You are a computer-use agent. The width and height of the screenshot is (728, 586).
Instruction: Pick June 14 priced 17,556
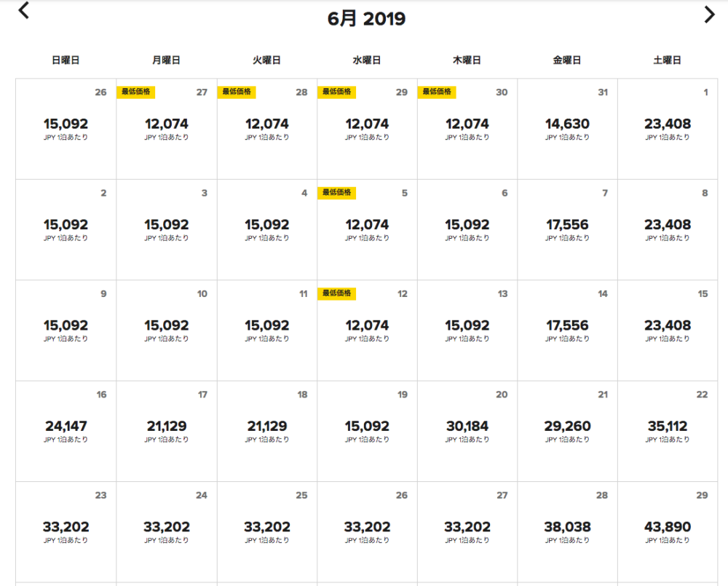[x=567, y=330]
